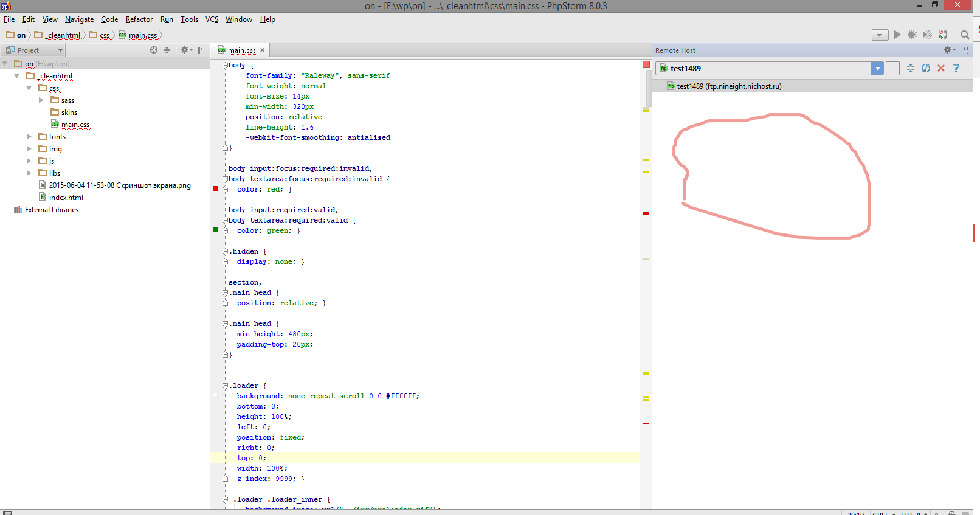This screenshot has width=980, height=515.
Task: Click the tool window toggle in status bar corner
Action: pos(7,513)
